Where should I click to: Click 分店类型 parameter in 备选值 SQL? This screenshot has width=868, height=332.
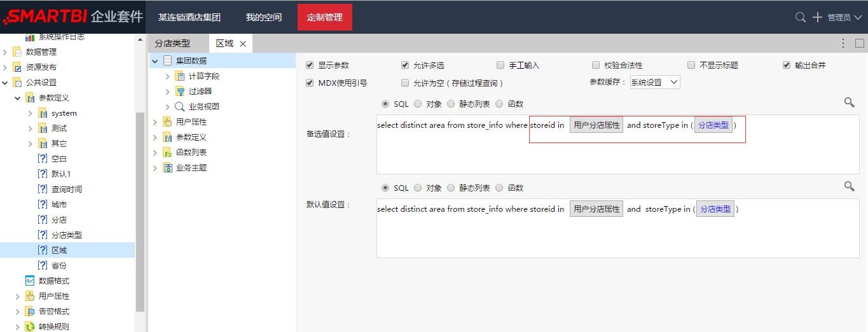[713, 125]
